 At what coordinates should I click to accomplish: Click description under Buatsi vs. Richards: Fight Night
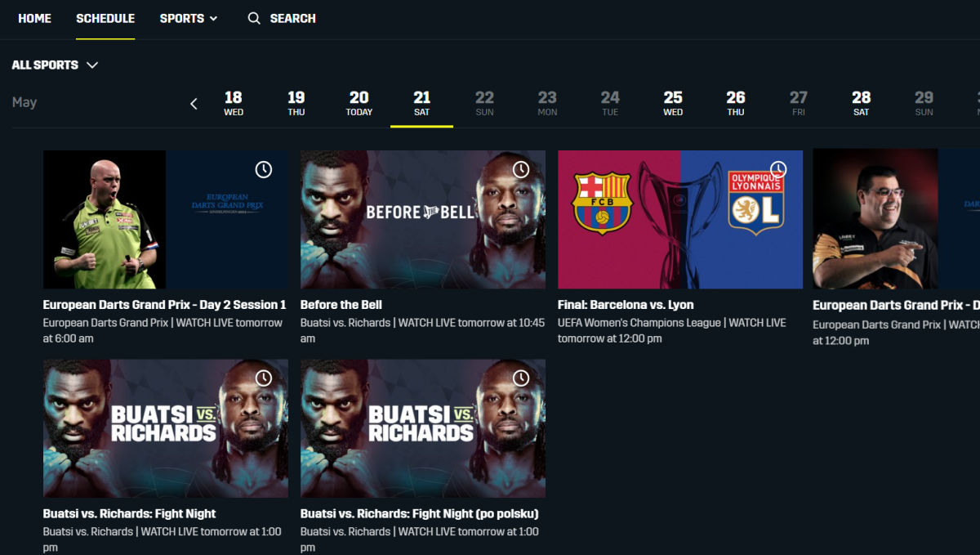click(x=163, y=539)
